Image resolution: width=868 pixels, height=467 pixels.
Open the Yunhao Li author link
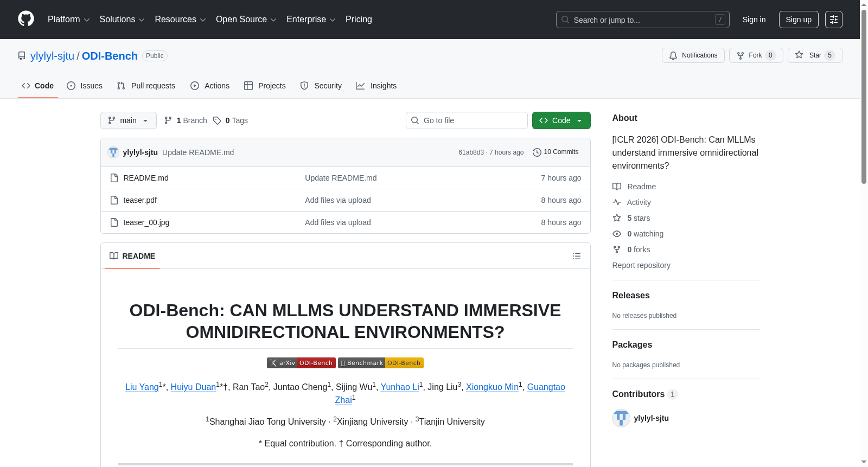coord(400,387)
